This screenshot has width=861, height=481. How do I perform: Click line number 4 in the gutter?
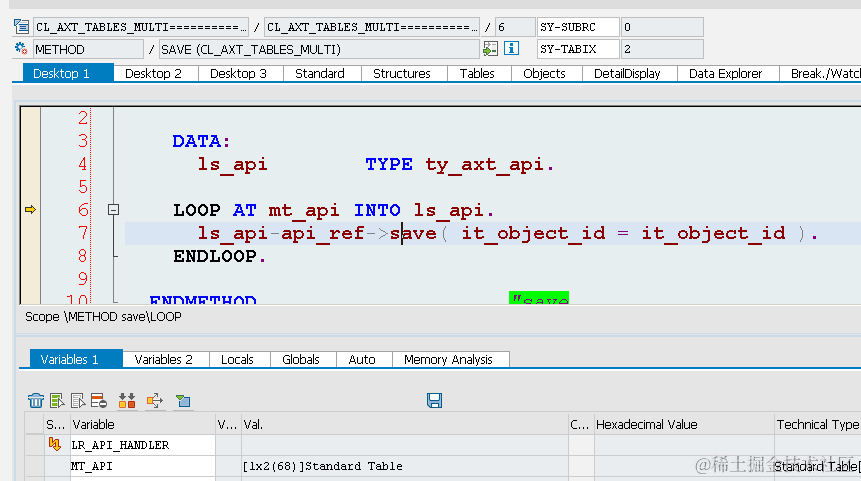[x=82, y=164]
